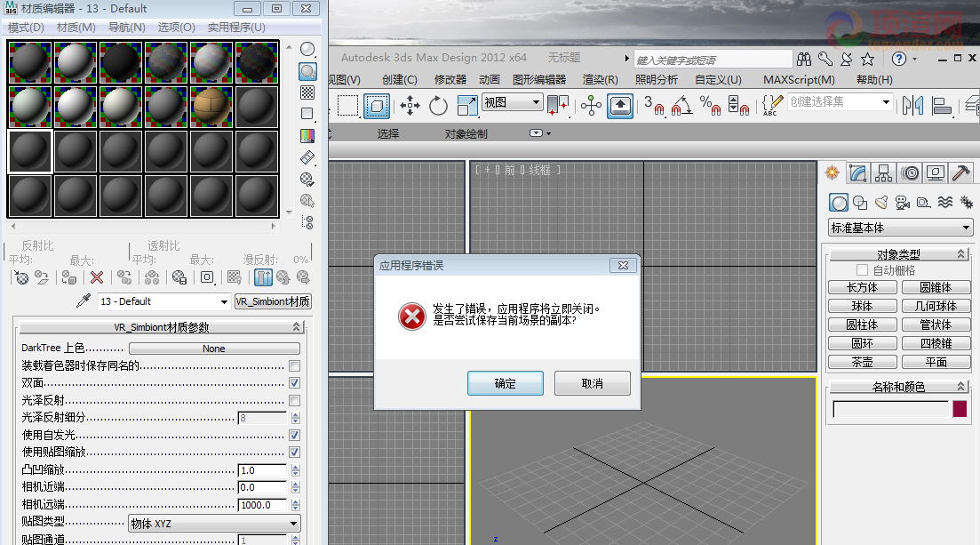Uncheck the 双面 checkbox
Viewport: 980px width, 545px height.
[x=295, y=382]
